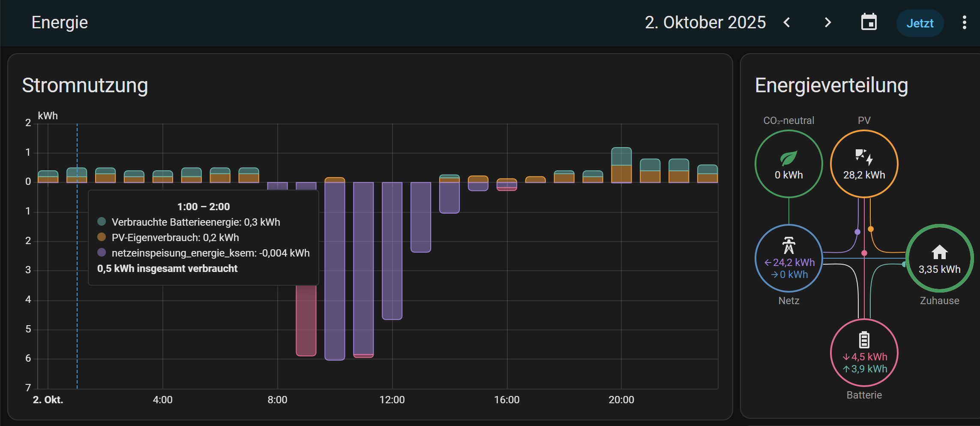The width and height of the screenshot is (980, 426).
Task: Click the CO₂-neutral leaf icon
Action: pos(788,158)
